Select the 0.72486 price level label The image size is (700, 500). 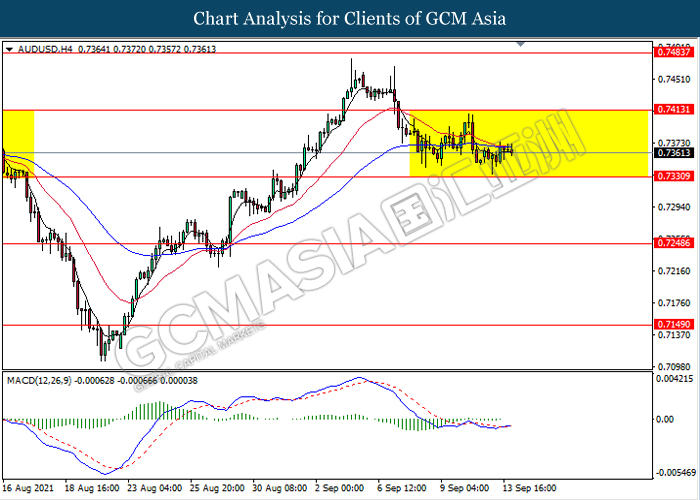tap(673, 243)
